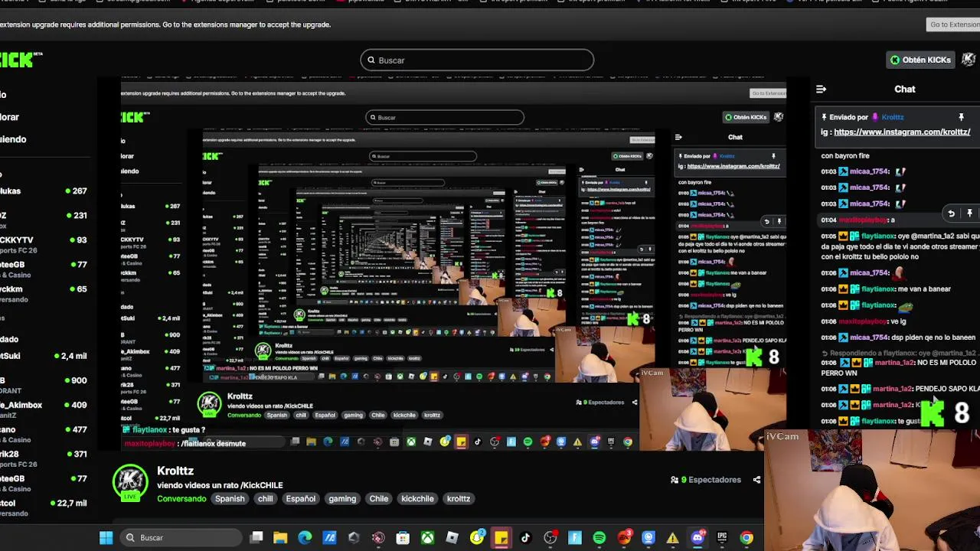This screenshot has height=551, width=980.
Task: Select the Español tag
Action: coord(300,498)
